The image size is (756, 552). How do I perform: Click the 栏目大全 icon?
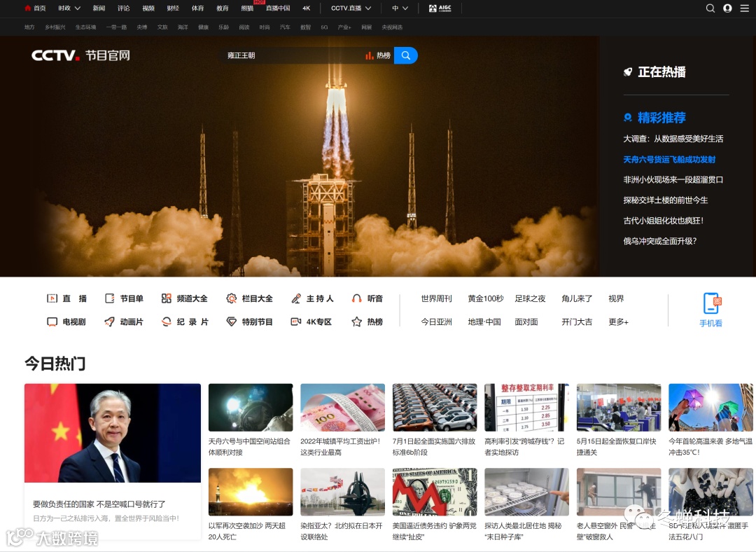[232, 298]
